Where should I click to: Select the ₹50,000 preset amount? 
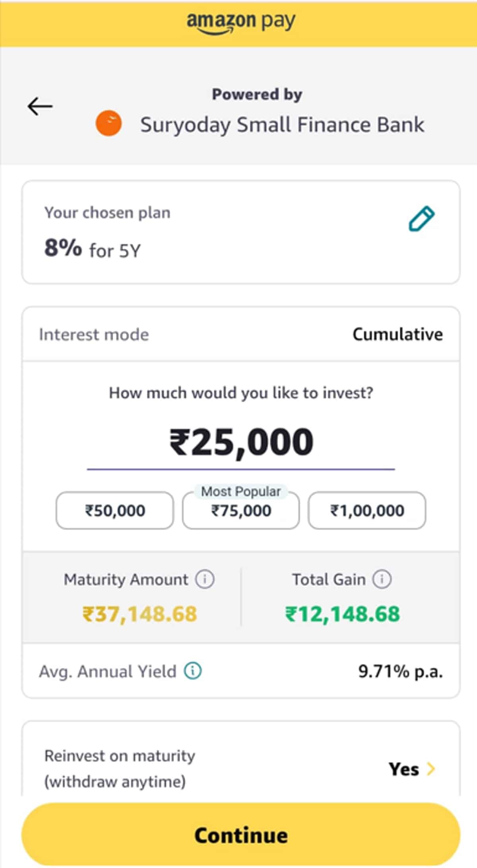click(x=115, y=510)
